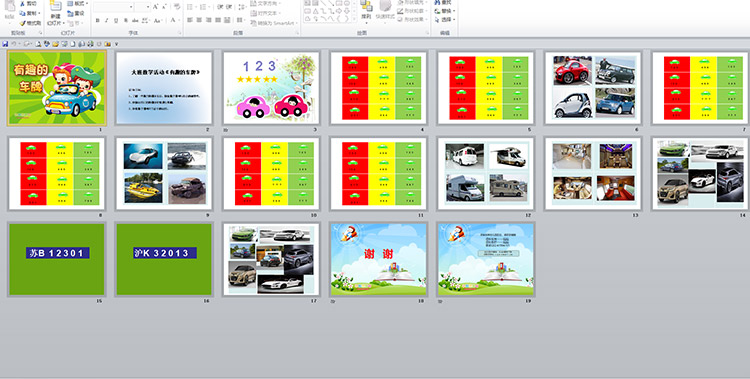Toggle Strikethrough (abc) formatting
This screenshot has height=379, width=750.
[x=135, y=21]
